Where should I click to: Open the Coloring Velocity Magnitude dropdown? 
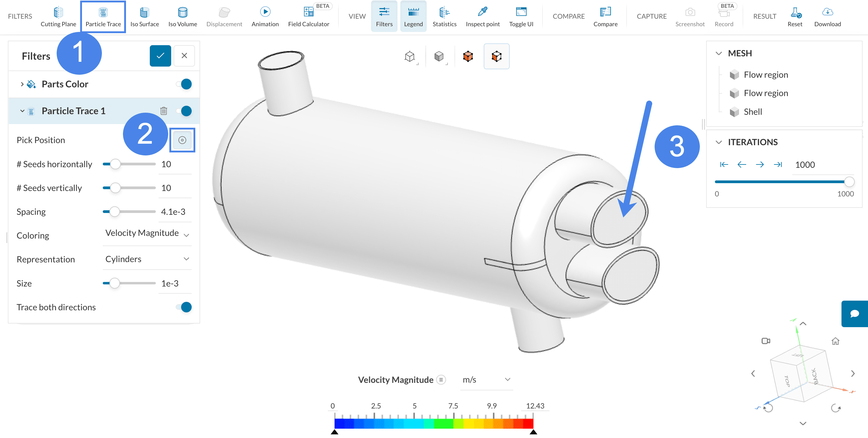[x=147, y=233]
